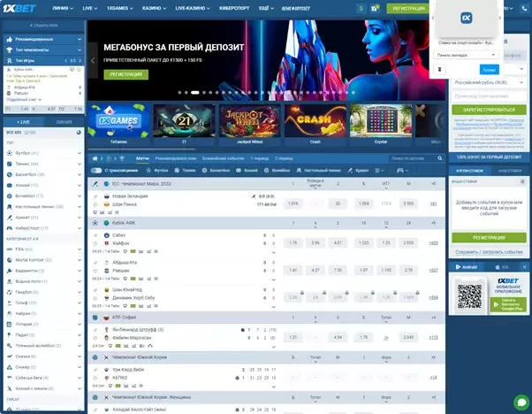Image resolution: width=532 pixels, height=414 pixels.
Task: Click odds 1.76 for Сабах win
Action: point(293,243)
